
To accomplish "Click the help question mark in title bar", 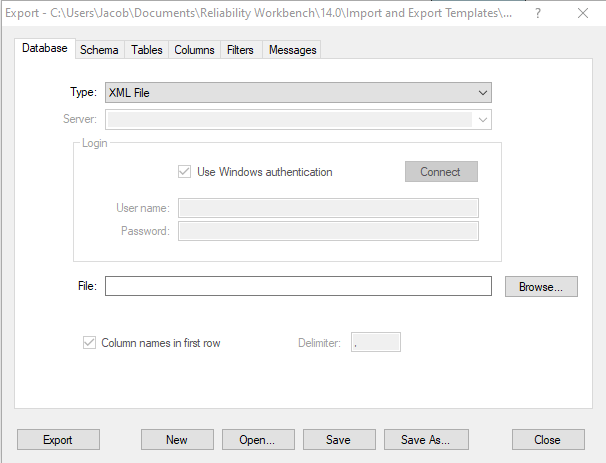I will tap(539, 14).
